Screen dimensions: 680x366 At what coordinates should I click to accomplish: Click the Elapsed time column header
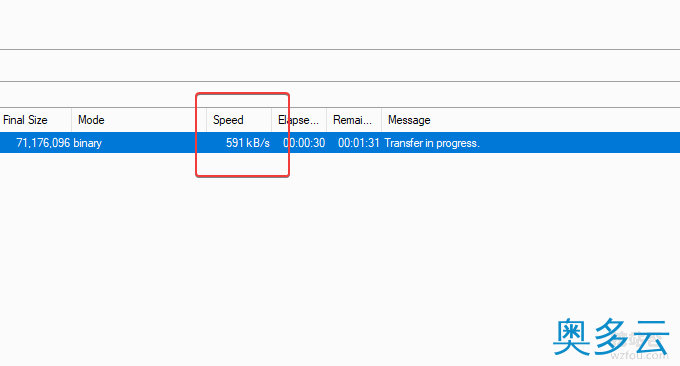tap(299, 120)
